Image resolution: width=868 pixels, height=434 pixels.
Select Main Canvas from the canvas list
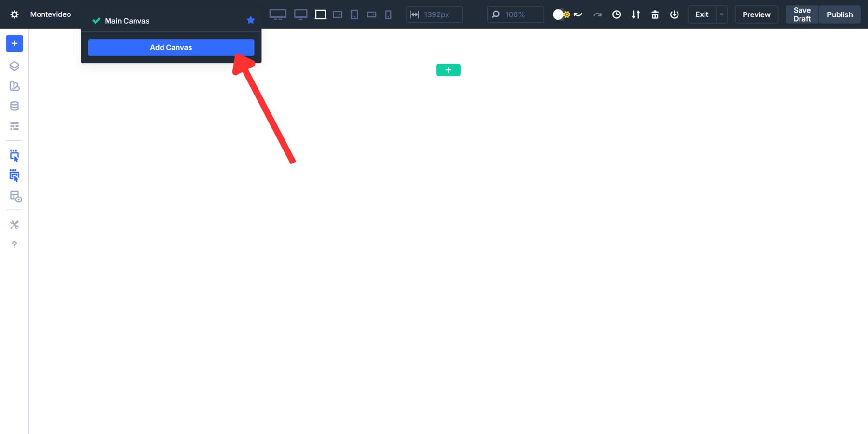point(127,21)
